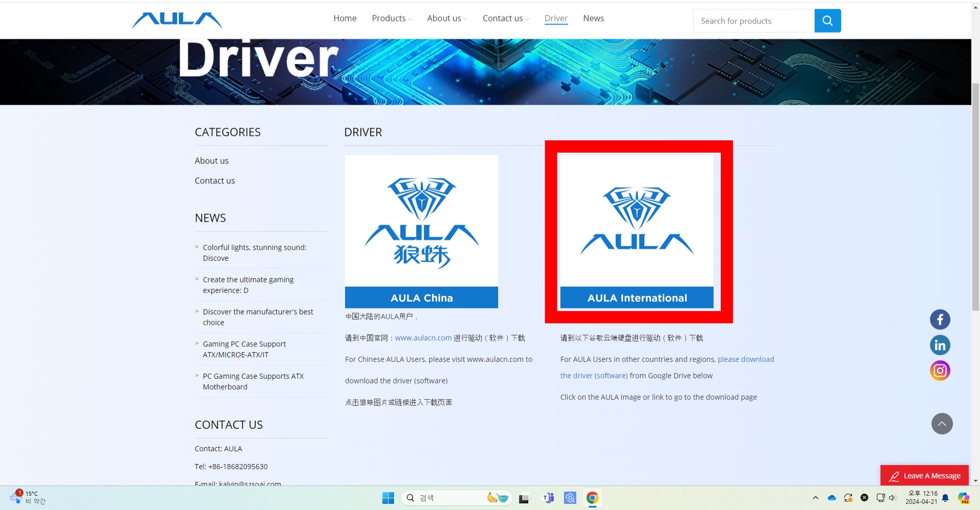Go to the Home menu item
The height and width of the screenshot is (510, 980).
pos(345,18)
